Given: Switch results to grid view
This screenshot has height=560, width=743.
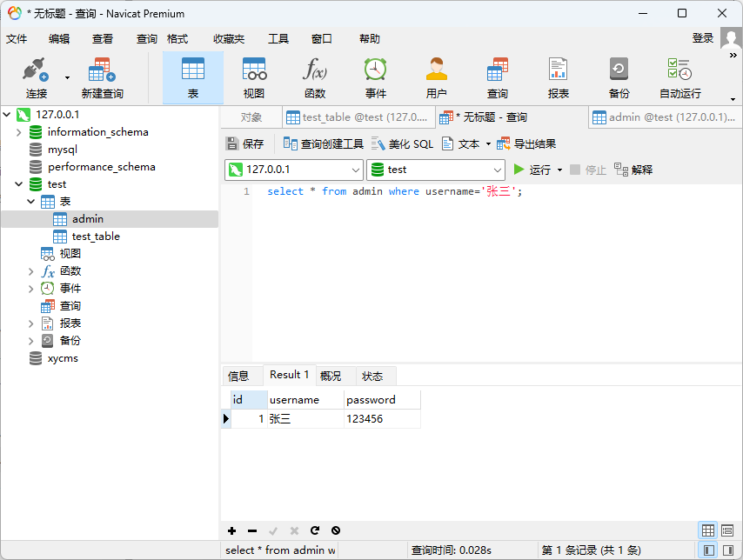Looking at the screenshot, I should tap(708, 530).
